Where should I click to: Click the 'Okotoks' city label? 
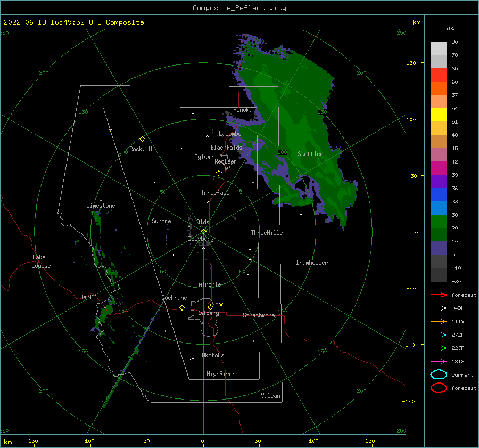213,355
